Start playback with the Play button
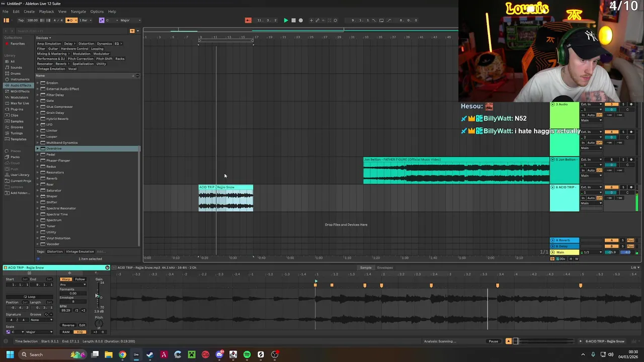644x362 pixels. (286, 20)
